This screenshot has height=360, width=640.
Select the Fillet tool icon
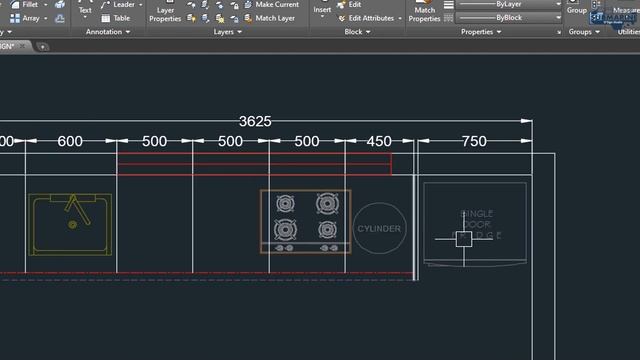click(x=15, y=4)
